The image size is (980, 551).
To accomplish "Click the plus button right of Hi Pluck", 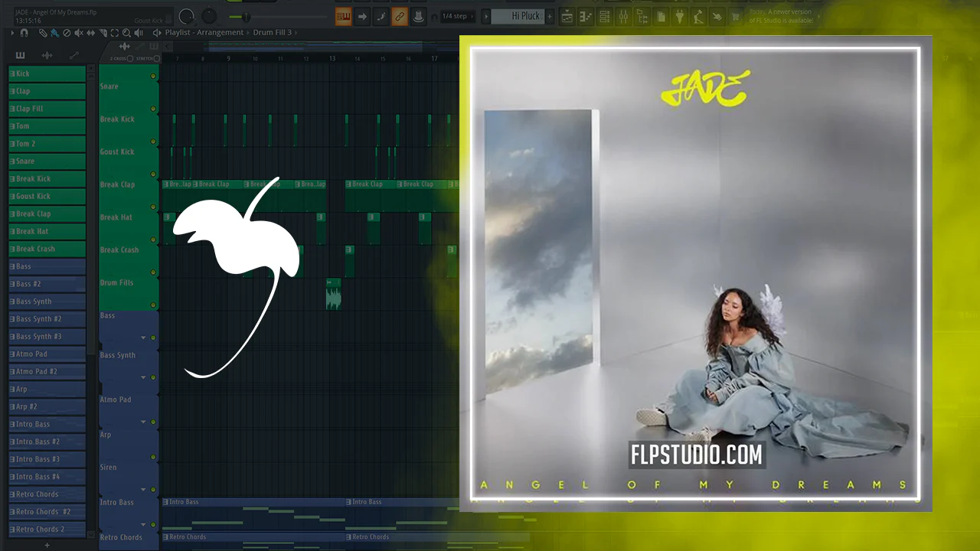I will [x=550, y=16].
